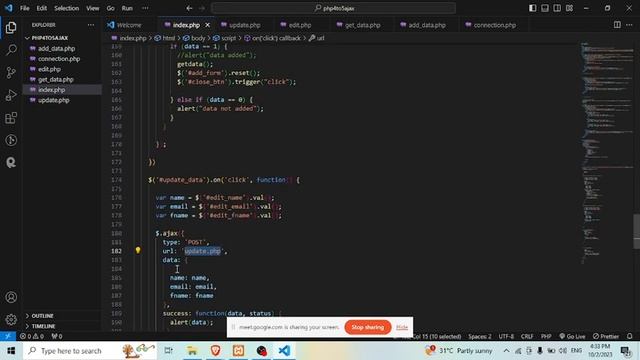Toggle Secondary Side Bar layout icon
The image size is (640, 360).
[557, 8]
